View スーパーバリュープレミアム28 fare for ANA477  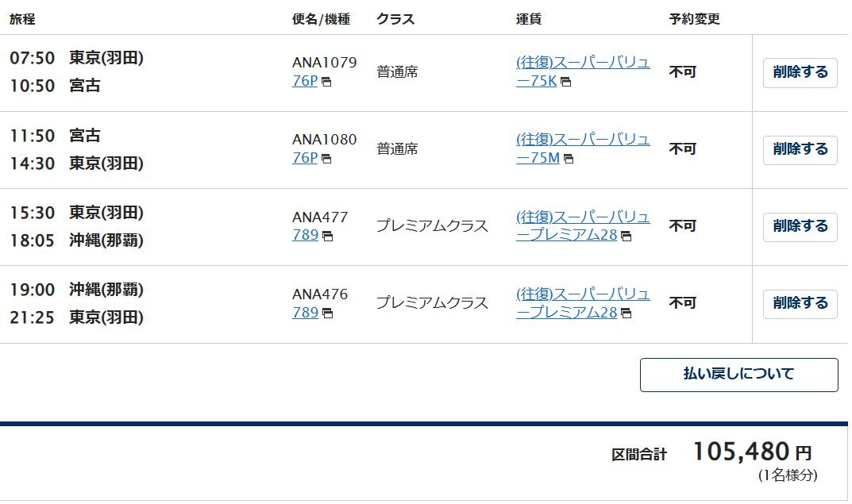click(583, 226)
